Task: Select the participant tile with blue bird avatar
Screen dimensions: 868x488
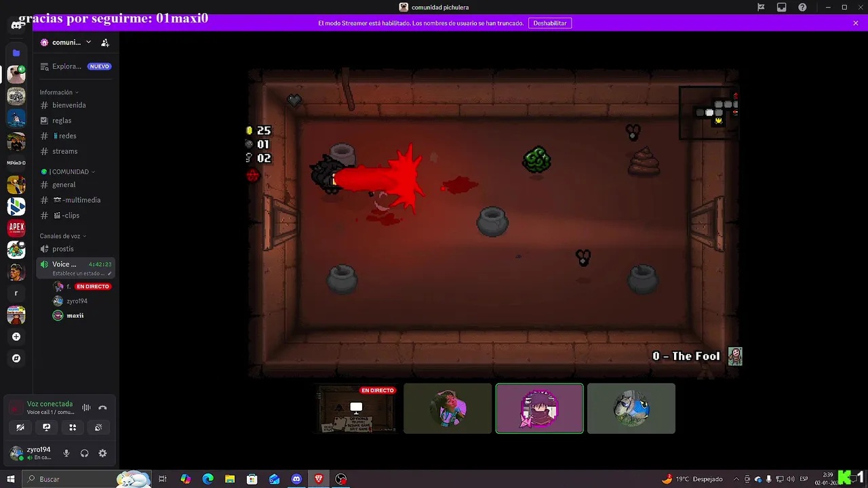Action: pos(631,408)
